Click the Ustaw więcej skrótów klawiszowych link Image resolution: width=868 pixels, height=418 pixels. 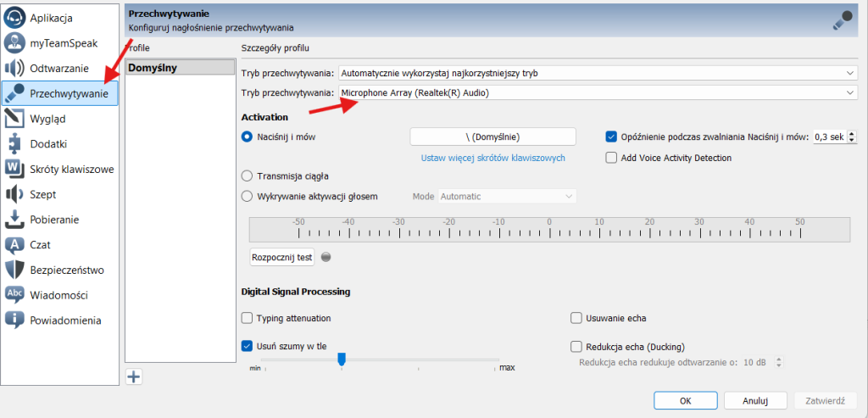(x=492, y=158)
